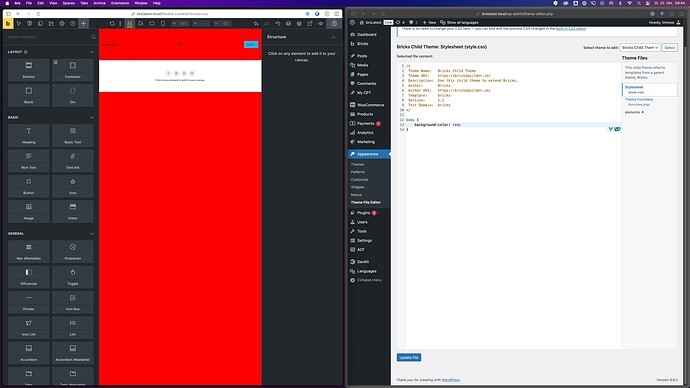The image size is (690, 388).
Task: Open the File menu in macOS menu bar
Action: coord(29,3)
